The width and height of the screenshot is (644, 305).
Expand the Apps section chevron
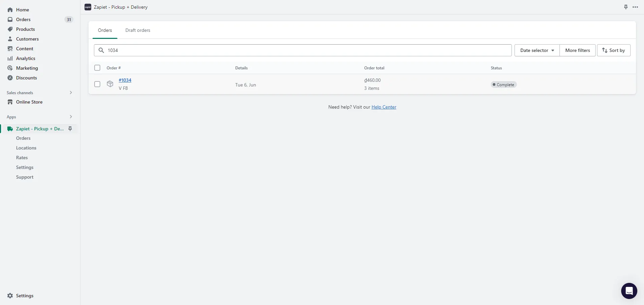(71, 117)
